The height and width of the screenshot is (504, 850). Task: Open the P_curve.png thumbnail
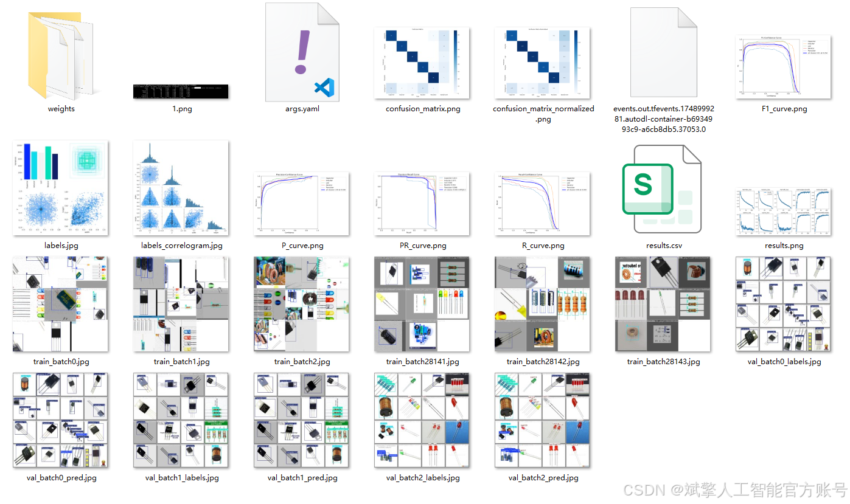(x=302, y=204)
